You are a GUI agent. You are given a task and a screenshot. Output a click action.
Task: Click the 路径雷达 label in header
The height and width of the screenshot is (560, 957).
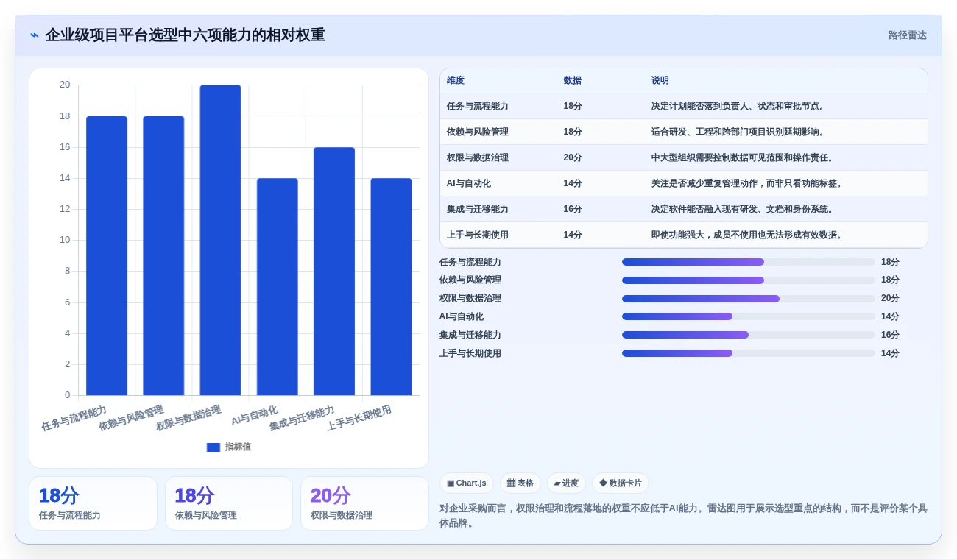(907, 35)
